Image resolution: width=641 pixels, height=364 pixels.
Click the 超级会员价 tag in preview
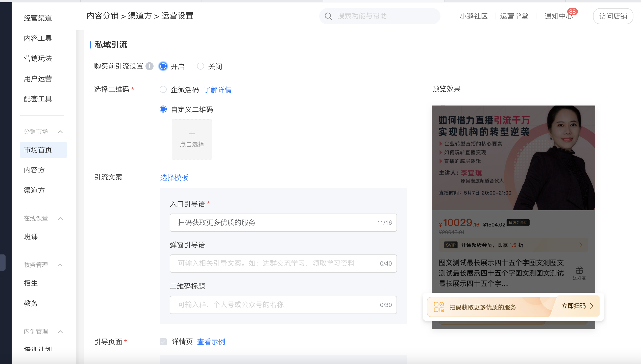[518, 222]
